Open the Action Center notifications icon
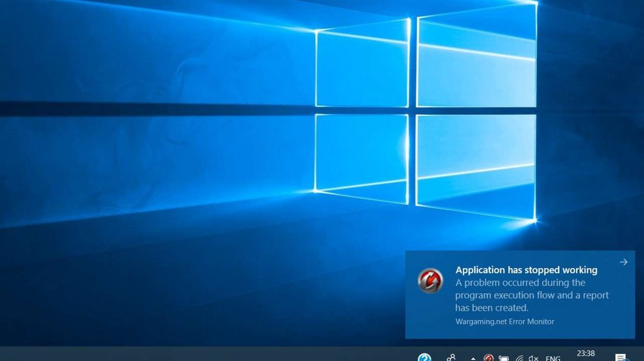Image resolution: width=644 pixels, height=361 pixels. [620, 358]
